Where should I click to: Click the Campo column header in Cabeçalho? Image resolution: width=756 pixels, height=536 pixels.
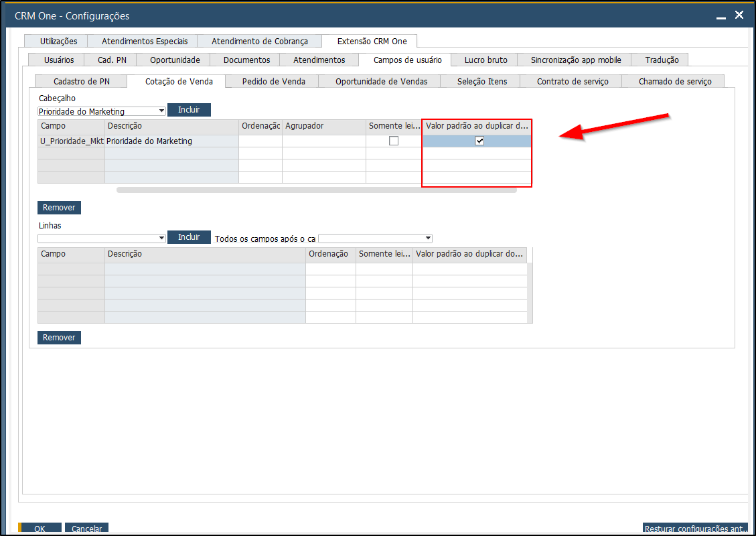coord(72,126)
